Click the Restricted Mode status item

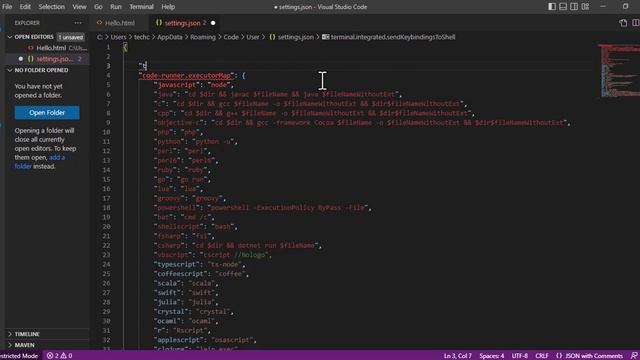[x=19, y=356]
